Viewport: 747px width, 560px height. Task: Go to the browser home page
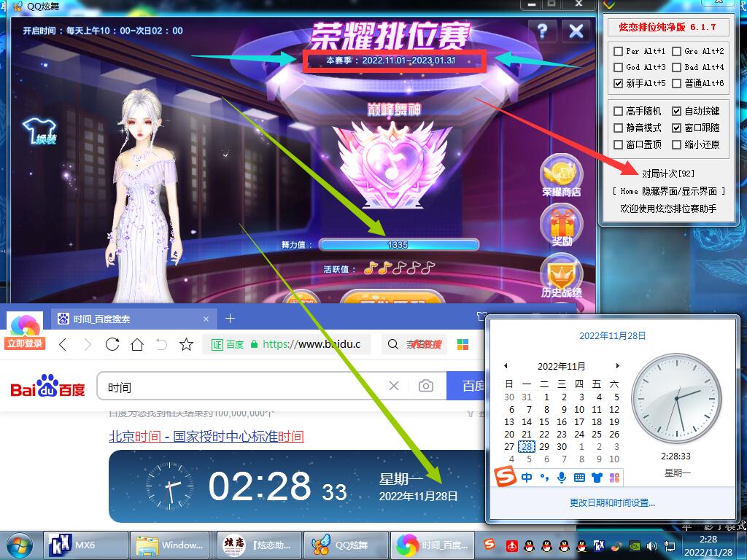(x=137, y=344)
